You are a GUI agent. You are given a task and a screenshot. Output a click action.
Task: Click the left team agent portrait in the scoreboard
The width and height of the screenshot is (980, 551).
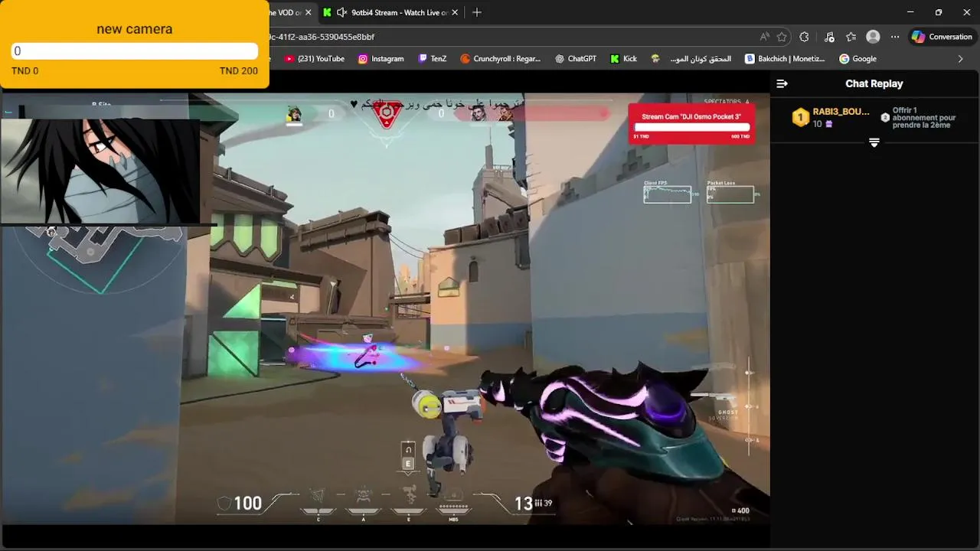tap(294, 114)
